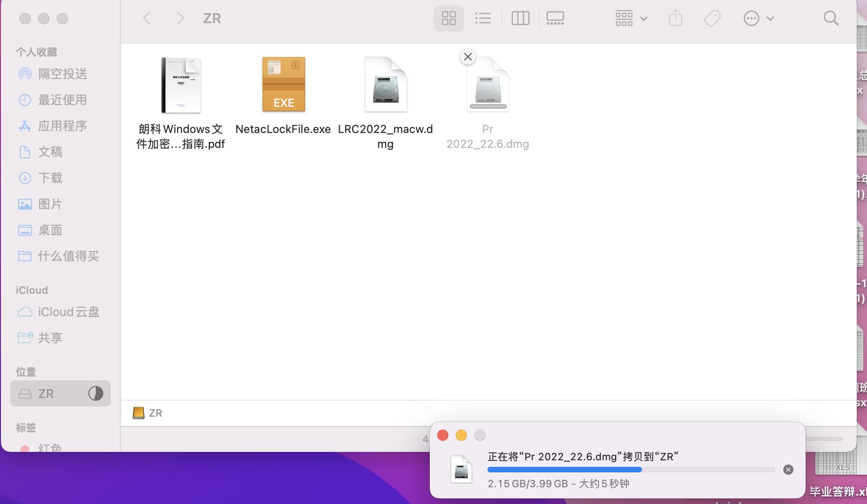The width and height of the screenshot is (867, 504).
Task: Switch to column view
Action: click(x=520, y=18)
